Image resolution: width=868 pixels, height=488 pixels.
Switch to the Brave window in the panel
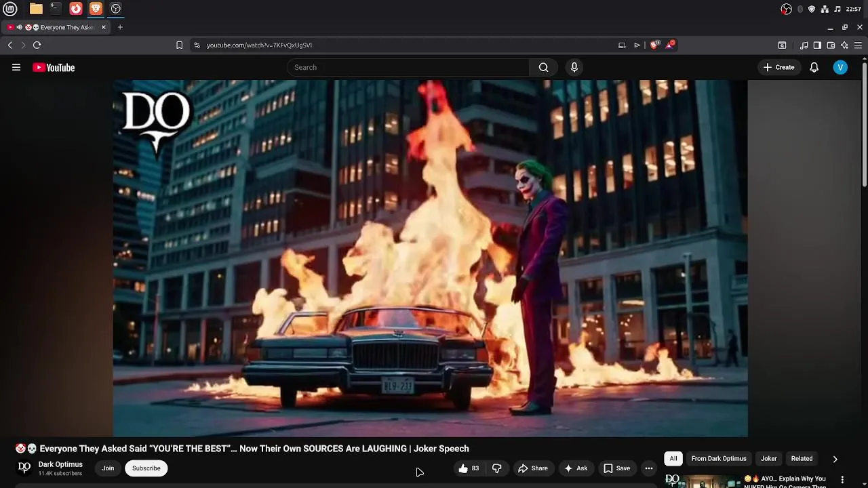click(x=96, y=9)
